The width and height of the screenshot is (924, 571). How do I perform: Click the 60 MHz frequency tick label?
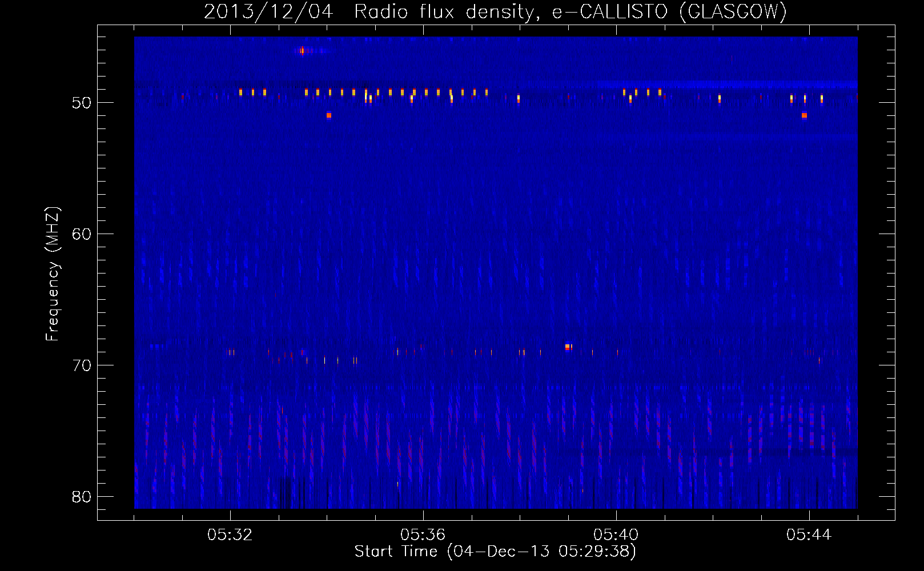[x=82, y=234]
